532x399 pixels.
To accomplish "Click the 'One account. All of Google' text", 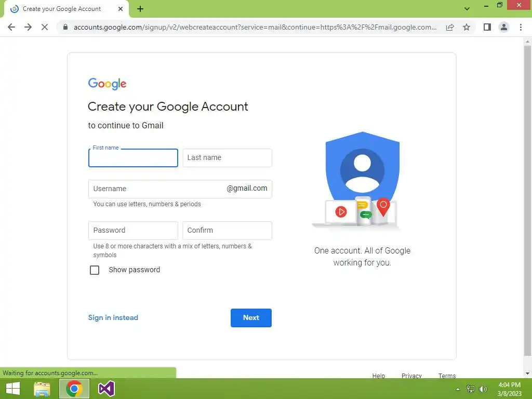I will tap(362, 251).
